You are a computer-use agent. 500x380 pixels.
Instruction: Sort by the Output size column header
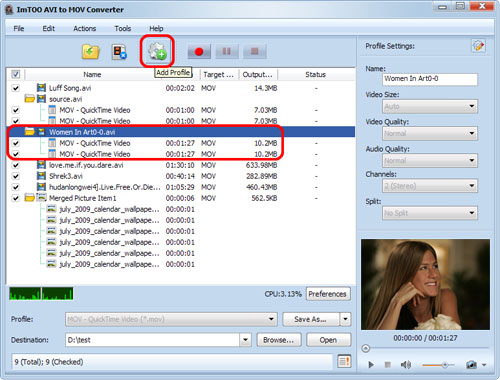coord(258,74)
